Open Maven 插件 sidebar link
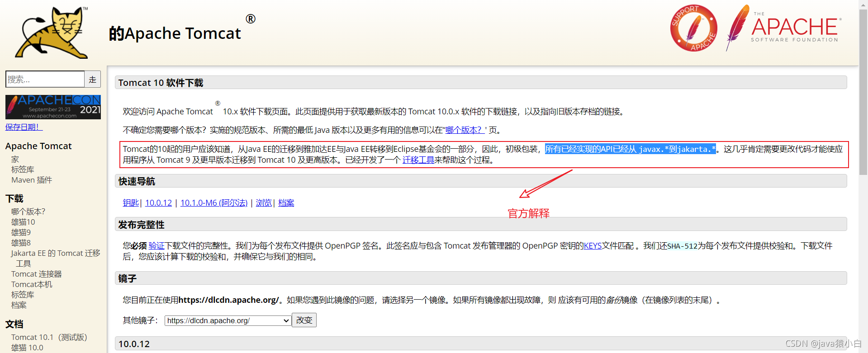The width and height of the screenshot is (868, 353). (32, 180)
